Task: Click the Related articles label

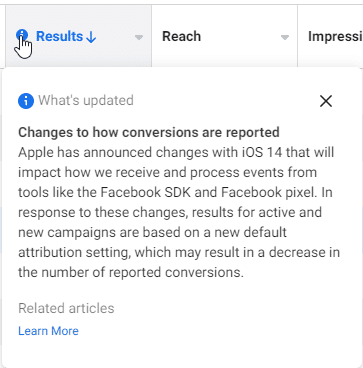Action: pos(66,308)
